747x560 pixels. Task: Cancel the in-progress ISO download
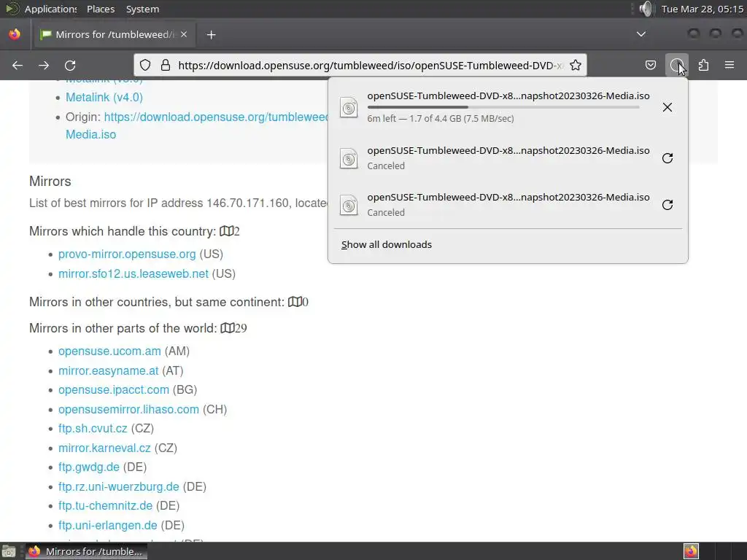click(x=667, y=107)
